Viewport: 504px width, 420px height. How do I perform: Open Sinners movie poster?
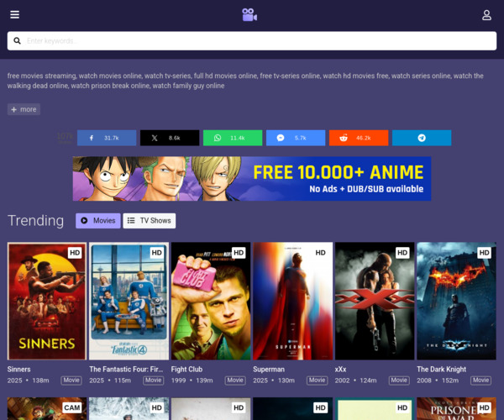[47, 301]
